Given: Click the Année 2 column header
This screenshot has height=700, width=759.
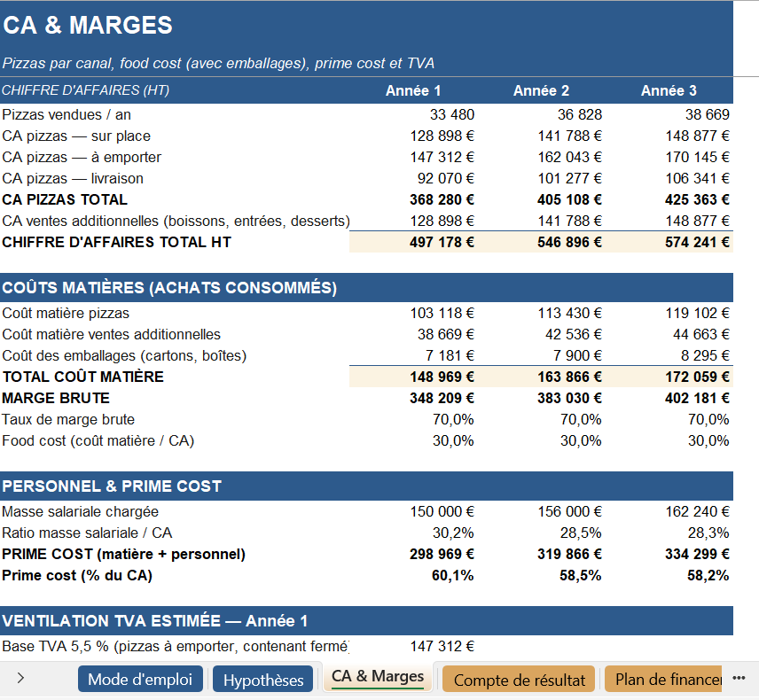Looking at the screenshot, I should point(541,90).
